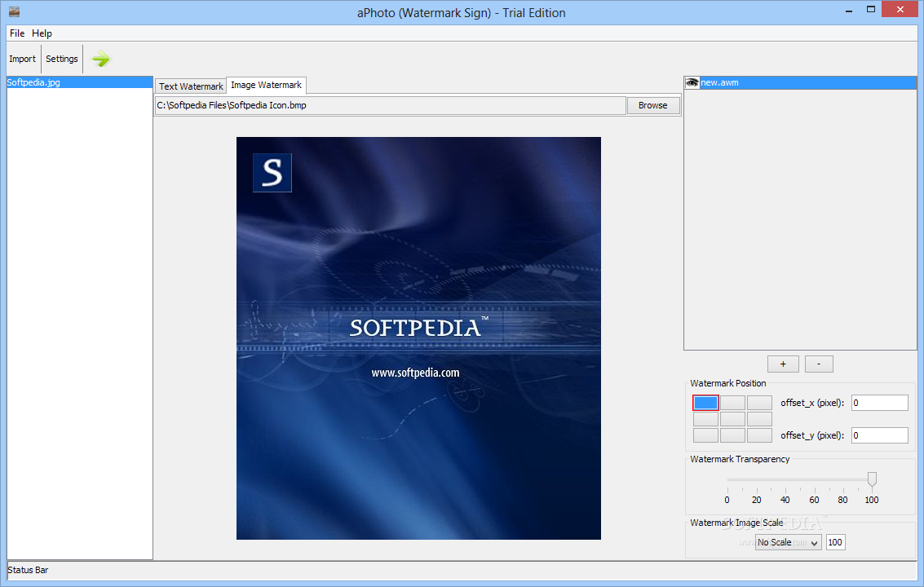Image resolution: width=924 pixels, height=587 pixels.
Task: Toggle the eye icon next to new.awm
Action: click(692, 82)
